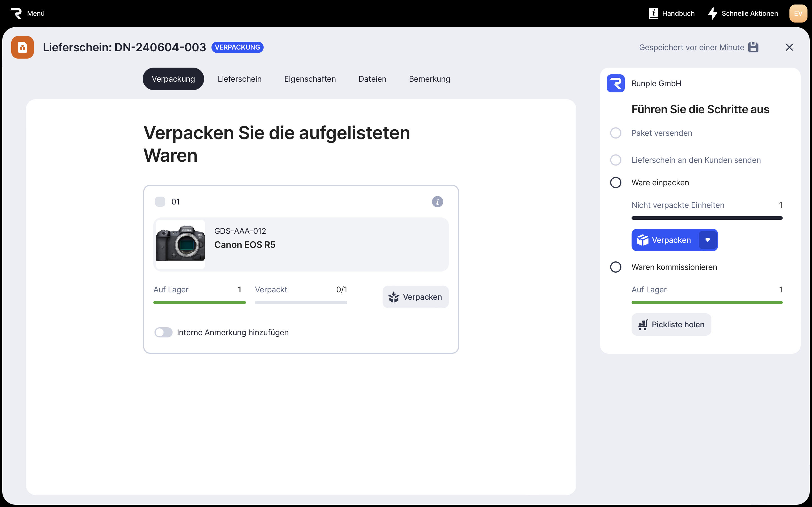Click the Pickliste holen button

click(x=671, y=324)
